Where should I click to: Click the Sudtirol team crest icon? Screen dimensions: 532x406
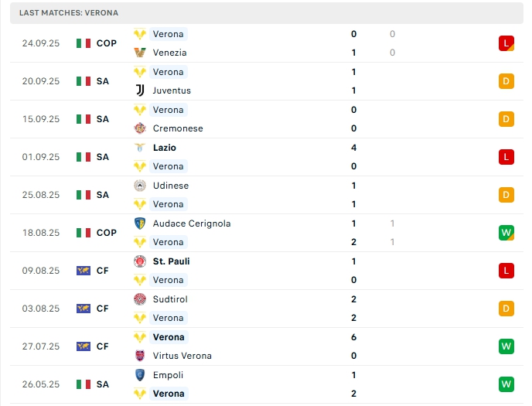coord(140,299)
